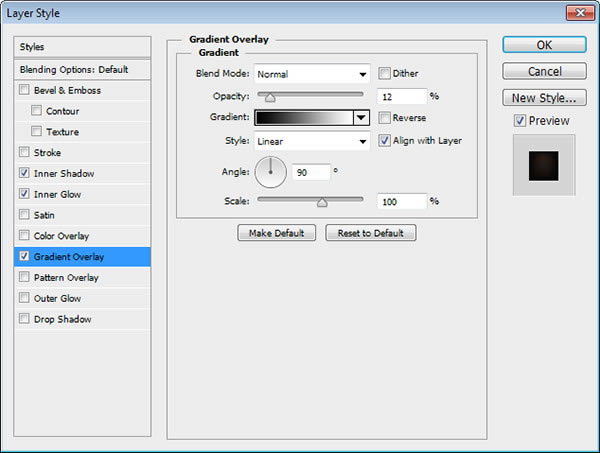Enable the Satin checkbox
Image resolution: width=600 pixels, height=453 pixels.
[24, 214]
